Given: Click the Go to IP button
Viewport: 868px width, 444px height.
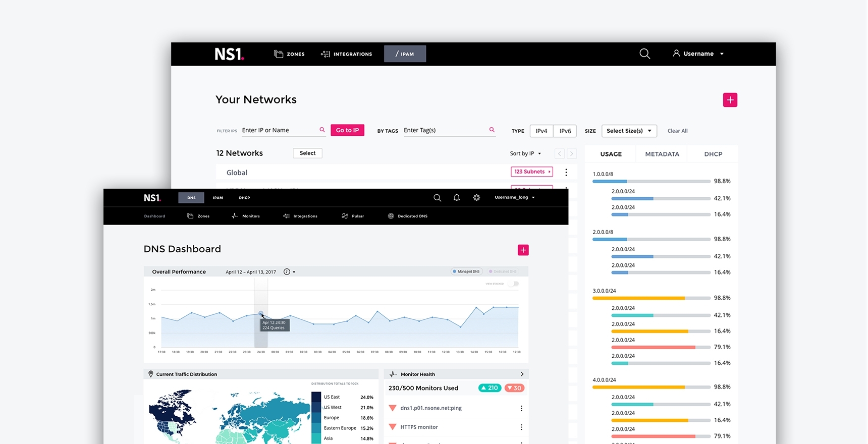Looking at the screenshot, I should click(347, 130).
